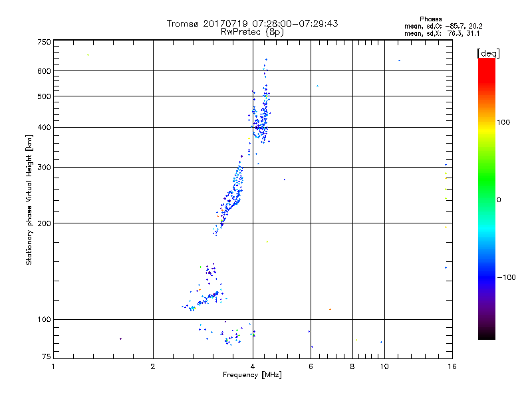Click the 'Stationary phase Virtual Height [km]' axis label
Viewport: 532px width, 399px height.
29,200
